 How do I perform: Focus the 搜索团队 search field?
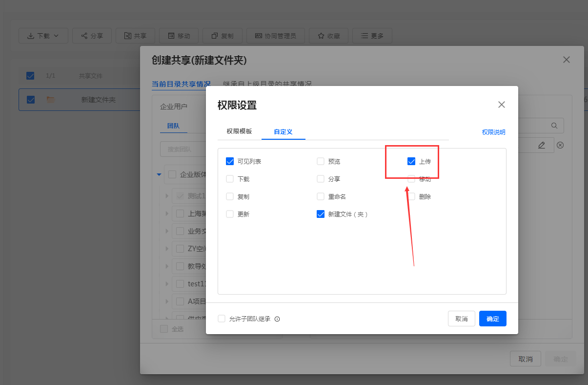[183, 149]
